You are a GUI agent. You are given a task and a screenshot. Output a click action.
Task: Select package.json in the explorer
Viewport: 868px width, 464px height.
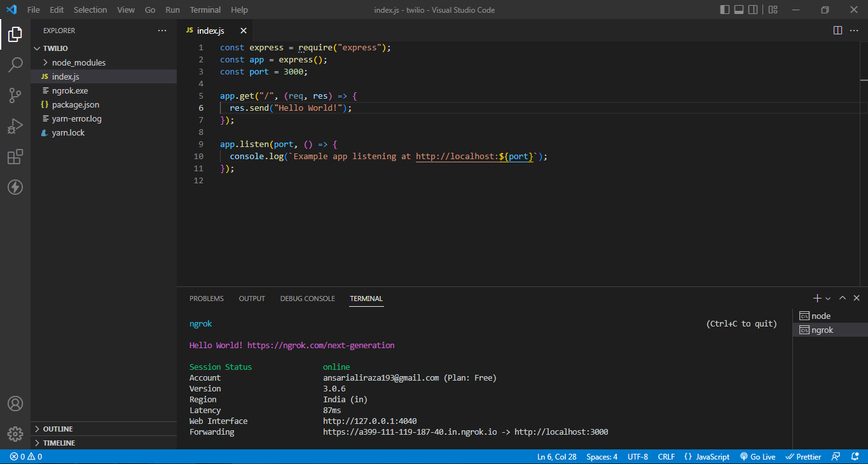[x=76, y=104]
